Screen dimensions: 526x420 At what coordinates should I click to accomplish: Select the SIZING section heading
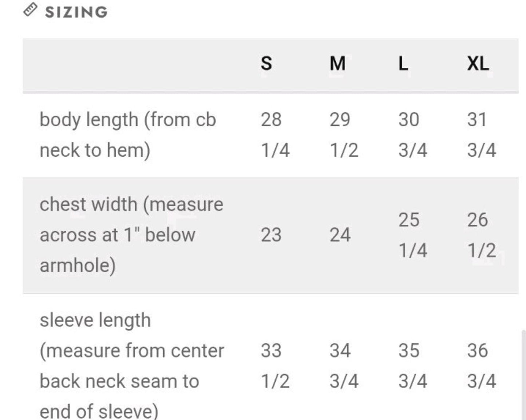point(76,12)
